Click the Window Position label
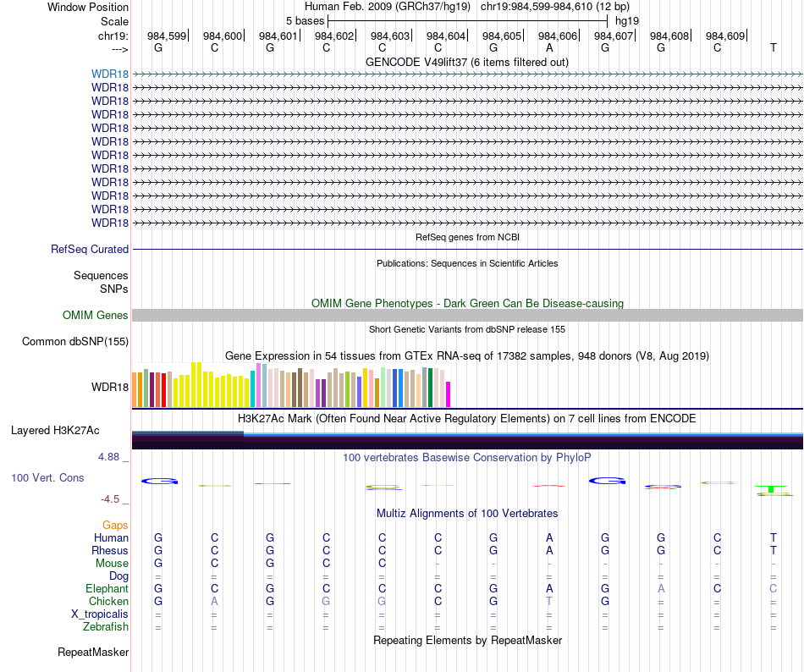 [x=88, y=7]
